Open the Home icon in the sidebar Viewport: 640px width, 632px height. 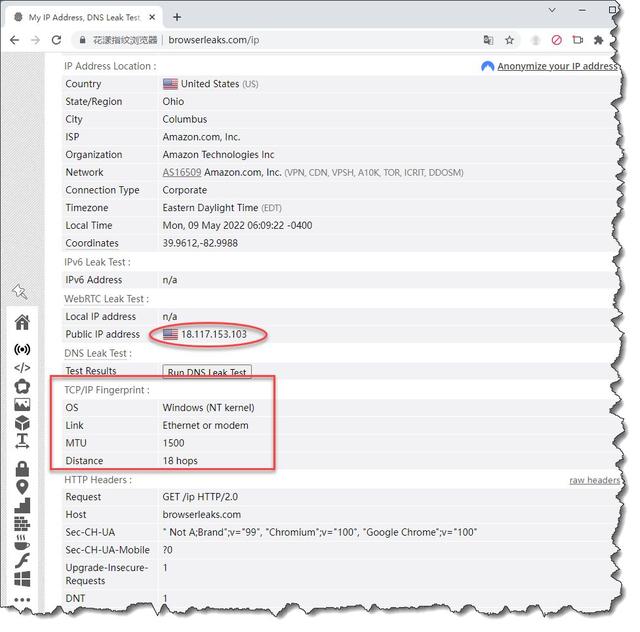click(x=22, y=323)
